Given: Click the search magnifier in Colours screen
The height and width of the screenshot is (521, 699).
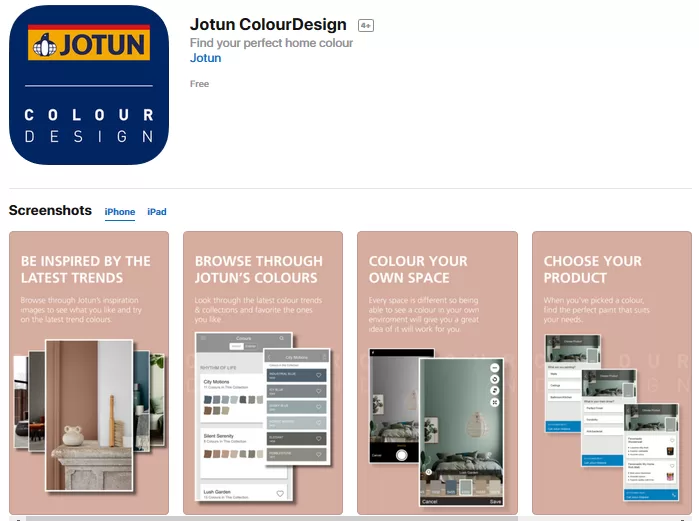Looking at the screenshot, I should point(283,340).
